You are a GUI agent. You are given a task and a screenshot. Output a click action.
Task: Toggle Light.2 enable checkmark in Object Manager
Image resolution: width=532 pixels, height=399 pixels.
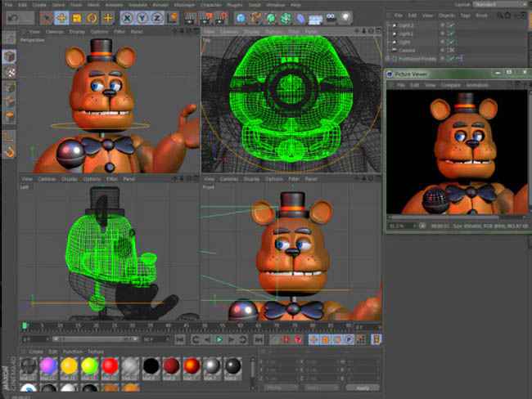coord(451,25)
